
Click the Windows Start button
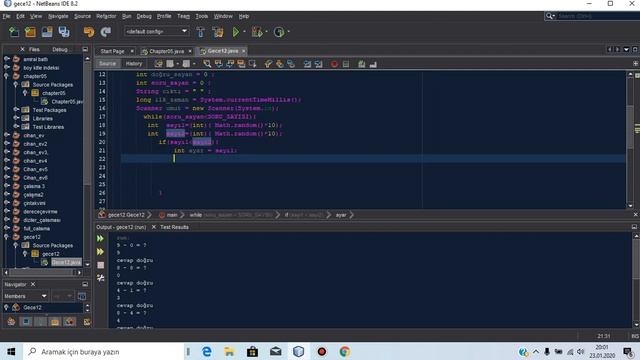(x=11, y=351)
